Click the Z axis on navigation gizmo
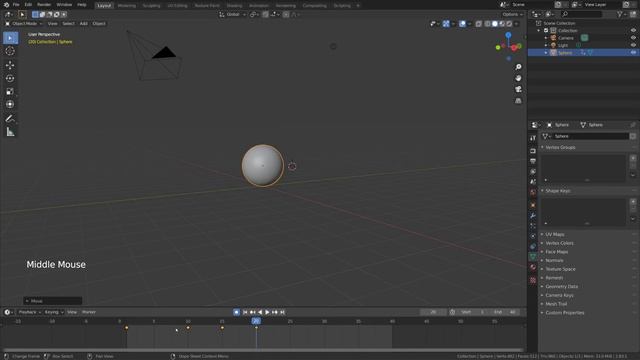 pyautogui.click(x=508, y=36)
